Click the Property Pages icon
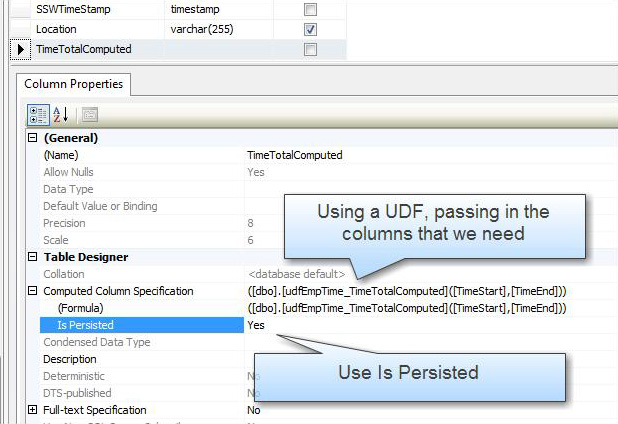This screenshot has width=618, height=424. (88, 115)
